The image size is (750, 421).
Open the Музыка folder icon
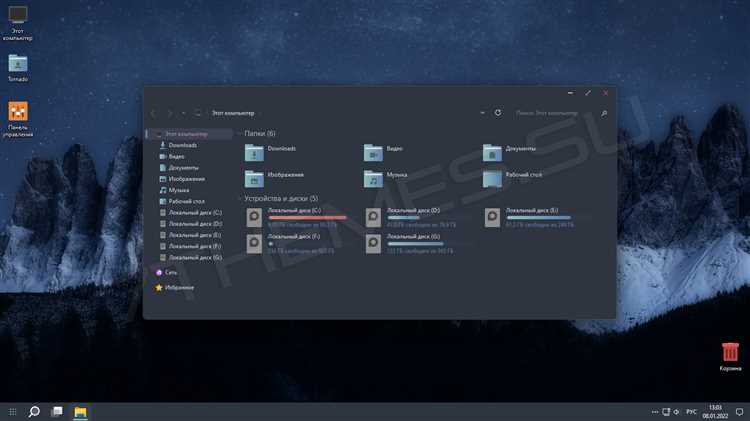pos(373,179)
